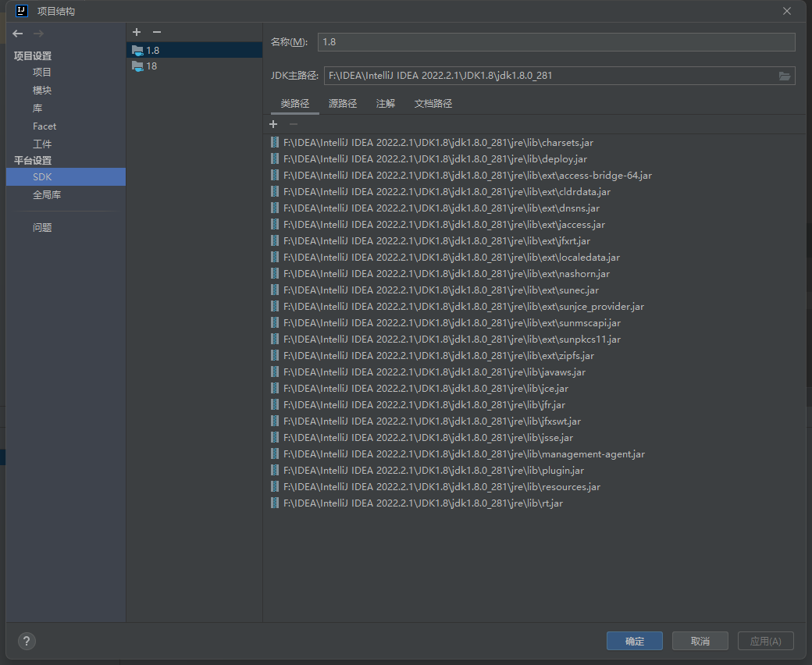Click the forward navigation arrow
Screen dimensions: 812x665
coord(38,34)
